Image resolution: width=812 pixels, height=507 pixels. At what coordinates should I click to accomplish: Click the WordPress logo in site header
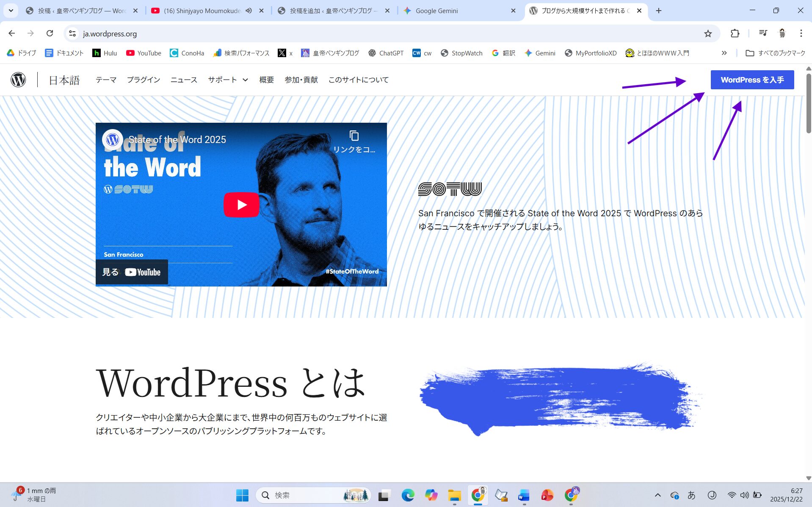[x=18, y=80]
